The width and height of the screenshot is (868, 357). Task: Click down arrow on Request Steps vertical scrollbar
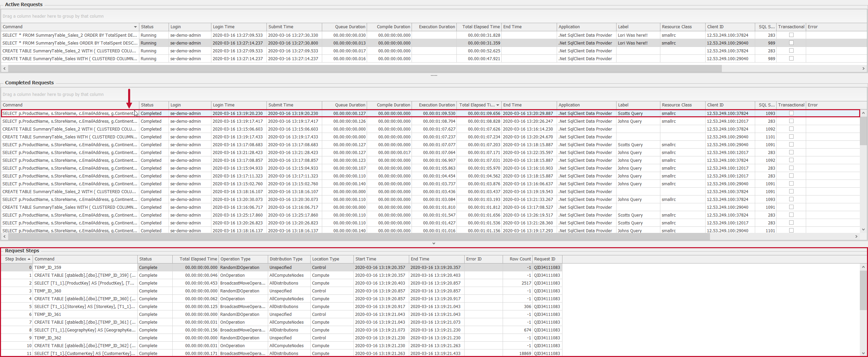pos(863,353)
